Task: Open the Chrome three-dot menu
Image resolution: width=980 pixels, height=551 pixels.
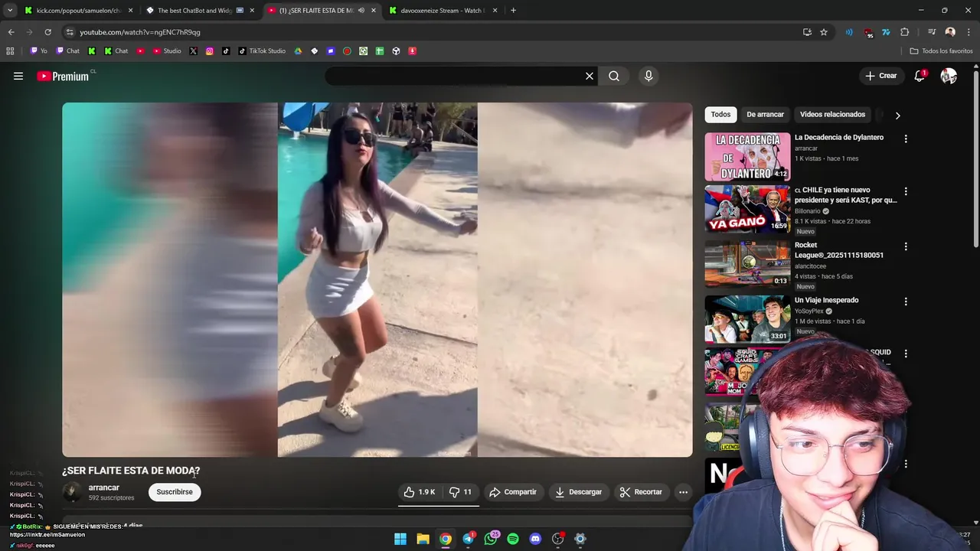Action: pos(969,32)
